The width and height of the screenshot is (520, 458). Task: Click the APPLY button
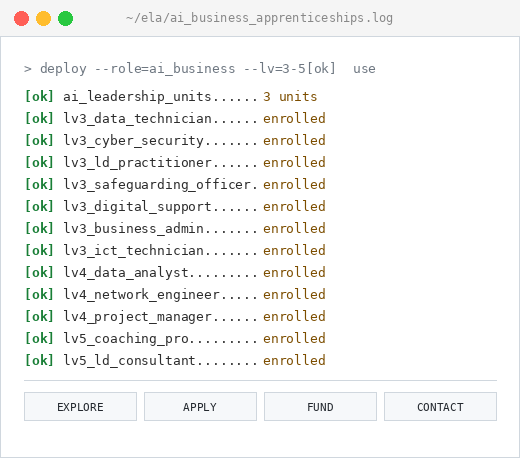pyautogui.click(x=200, y=407)
